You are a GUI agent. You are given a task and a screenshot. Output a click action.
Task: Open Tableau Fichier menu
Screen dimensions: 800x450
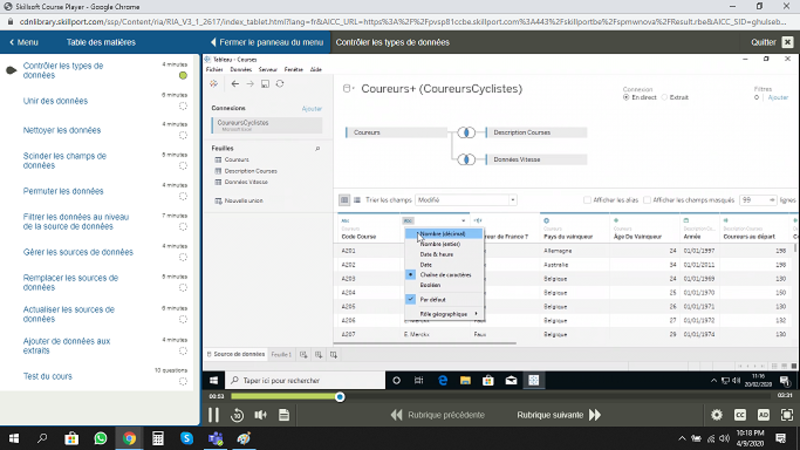pyautogui.click(x=214, y=69)
